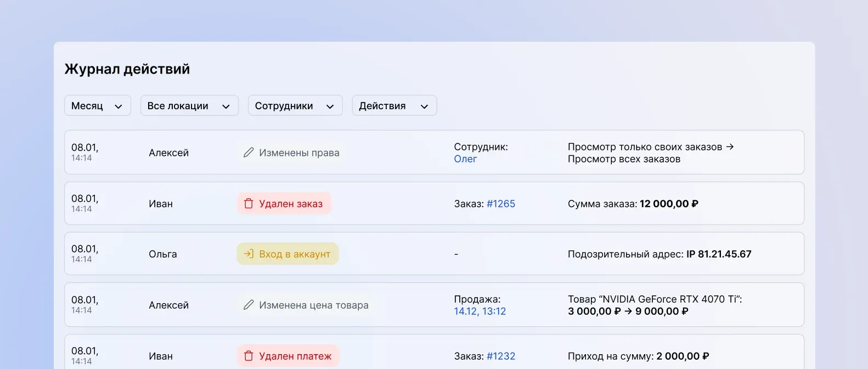Click the trash icon in Удален платеж
Screen dimensions: 868x369
pyautogui.click(x=249, y=356)
